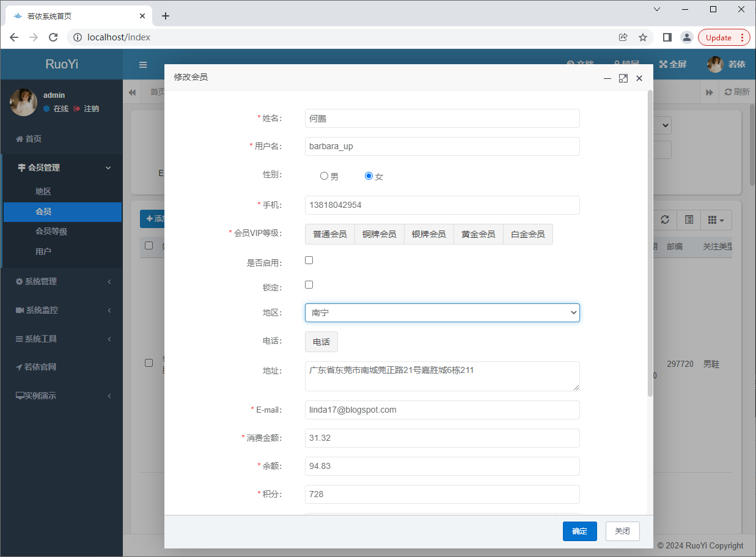Expand the 系统管理 sidebar menu

61,281
